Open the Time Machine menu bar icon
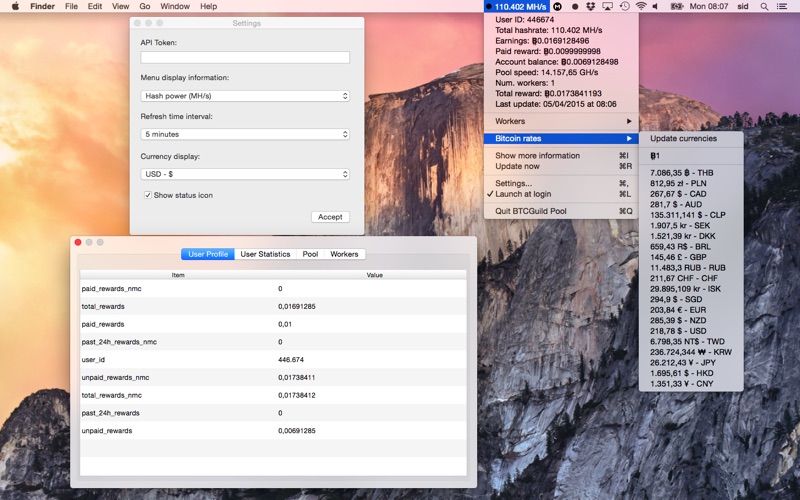 click(624, 6)
